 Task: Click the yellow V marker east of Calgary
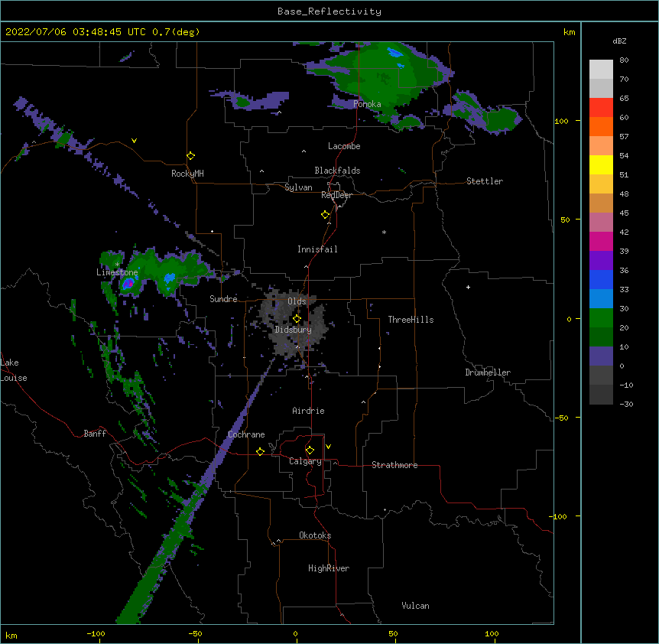pos(328,447)
